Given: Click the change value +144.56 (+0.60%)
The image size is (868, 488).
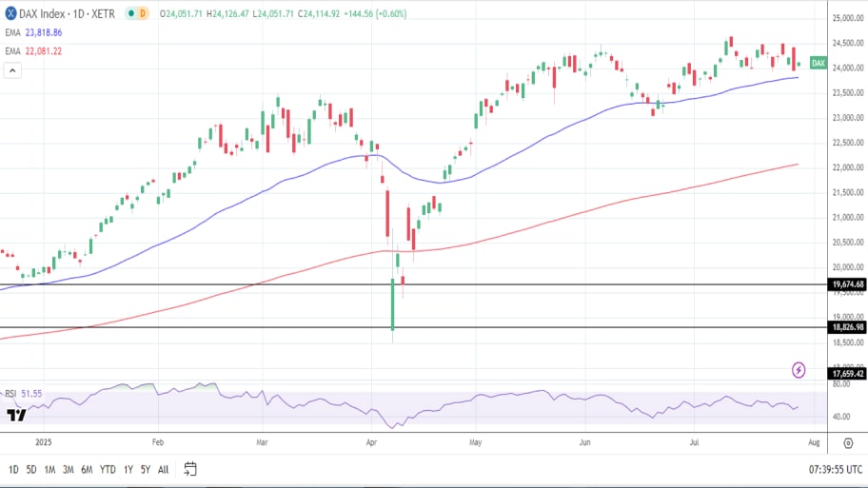Looking at the screenshot, I should [x=375, y=14].
